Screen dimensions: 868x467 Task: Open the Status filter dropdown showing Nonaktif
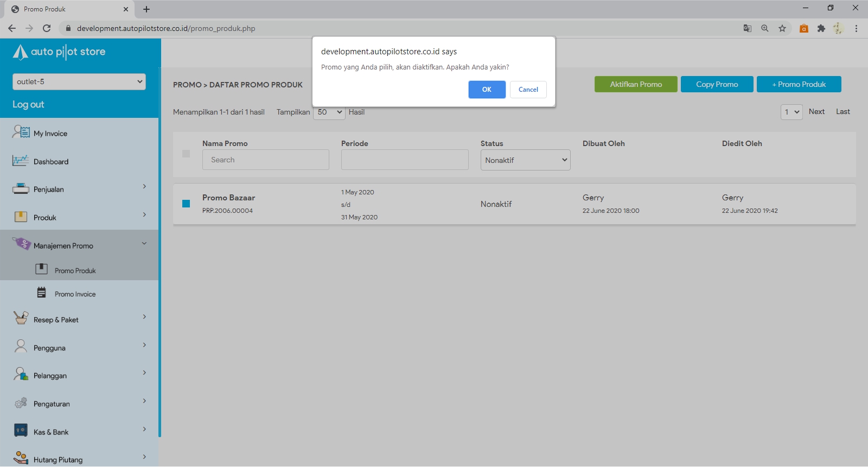pyautogui.click(x=525, y=160)
